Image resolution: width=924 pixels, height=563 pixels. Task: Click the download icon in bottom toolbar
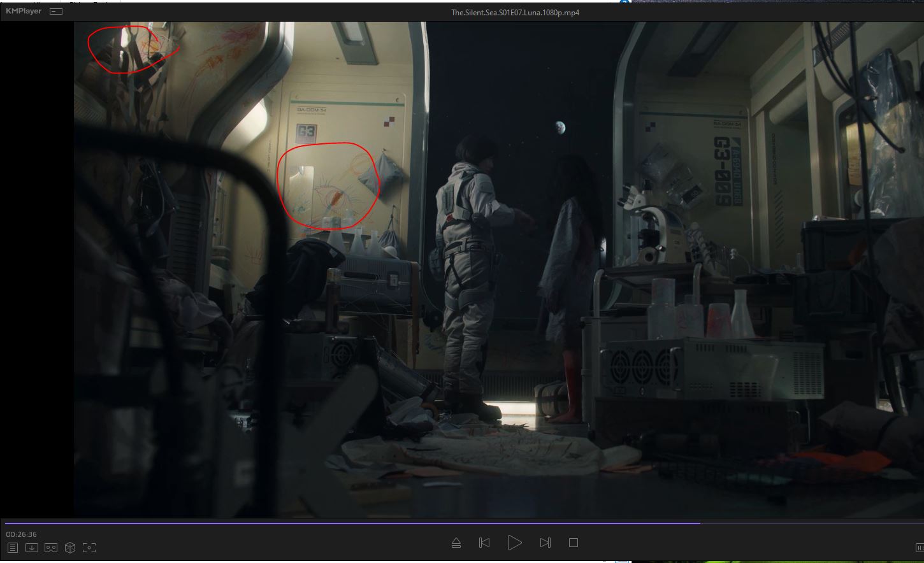tap(32, 548)
